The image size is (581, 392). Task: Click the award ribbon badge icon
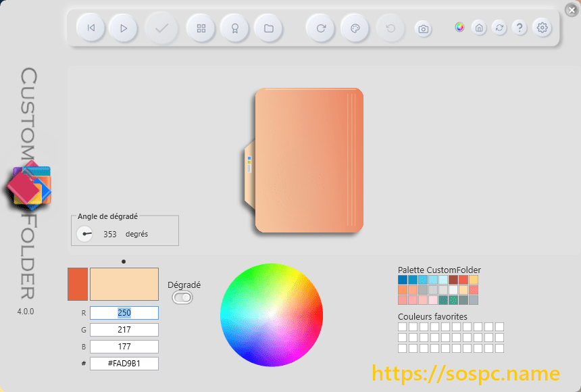pyautogui.click(x=235, y=28)
